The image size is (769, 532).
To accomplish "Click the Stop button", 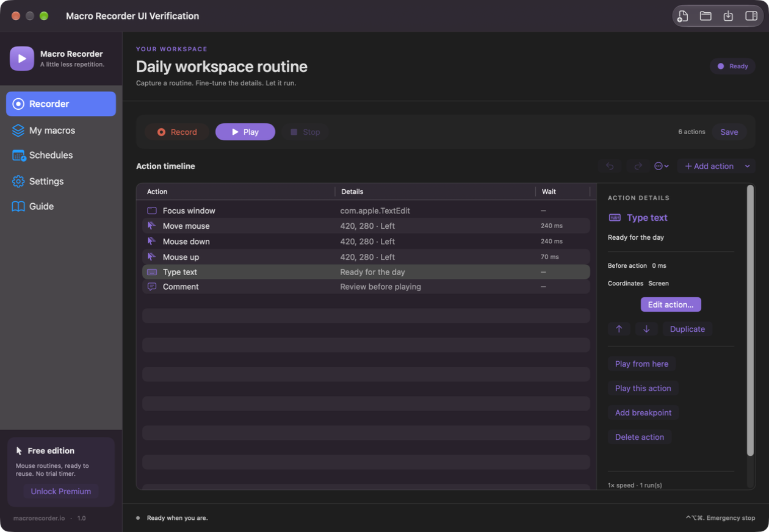I will (305, 132).
